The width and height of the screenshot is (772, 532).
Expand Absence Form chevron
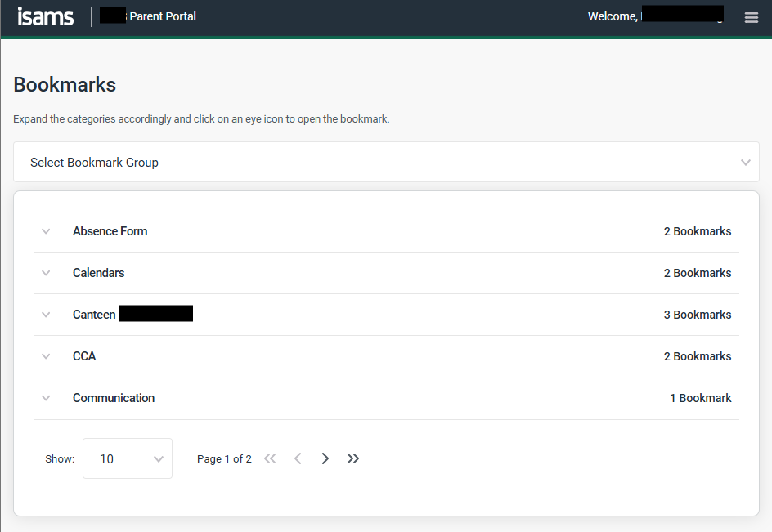point(46,231)
